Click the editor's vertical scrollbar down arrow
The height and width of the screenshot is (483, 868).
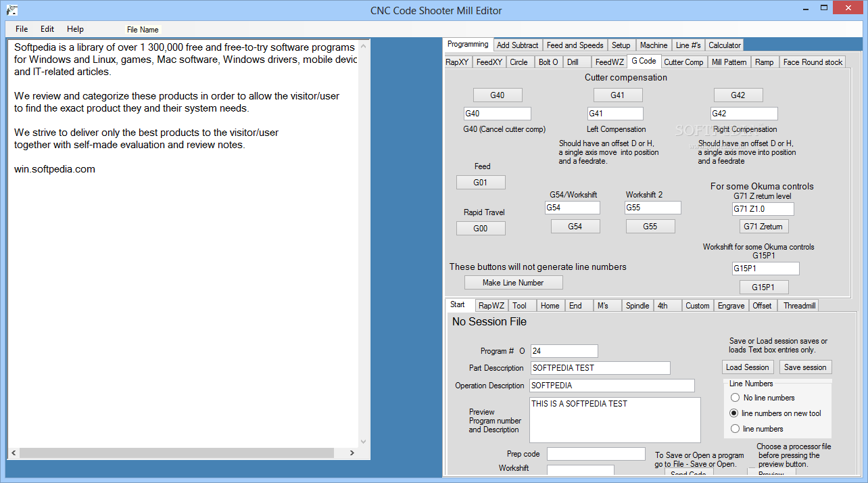(x=364, y=441)
